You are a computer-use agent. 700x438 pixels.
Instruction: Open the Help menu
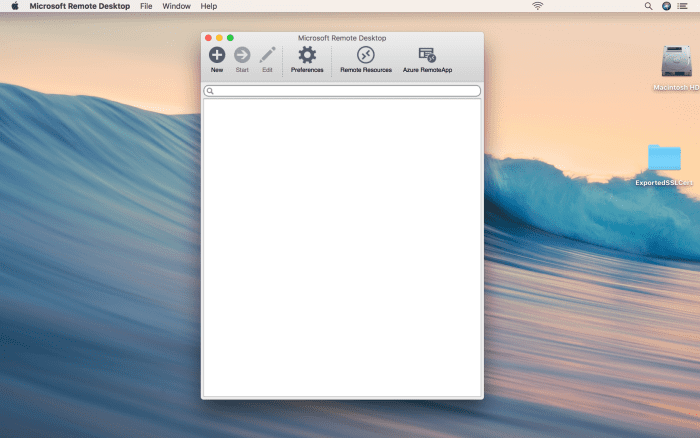(209, 6)
